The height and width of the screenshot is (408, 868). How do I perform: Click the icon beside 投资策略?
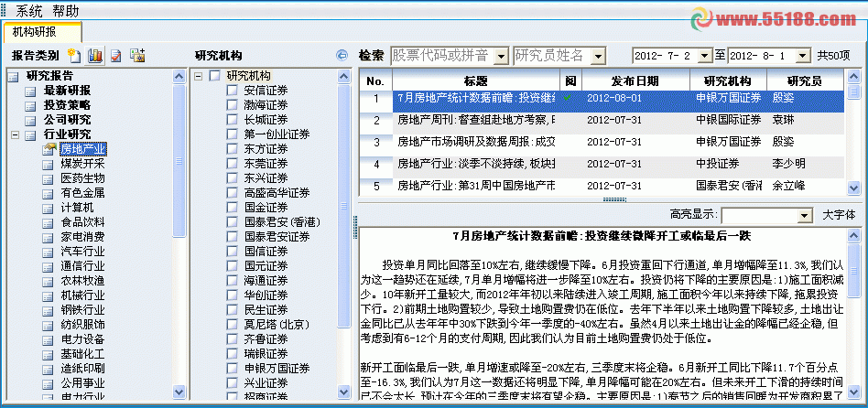point(30,105)
